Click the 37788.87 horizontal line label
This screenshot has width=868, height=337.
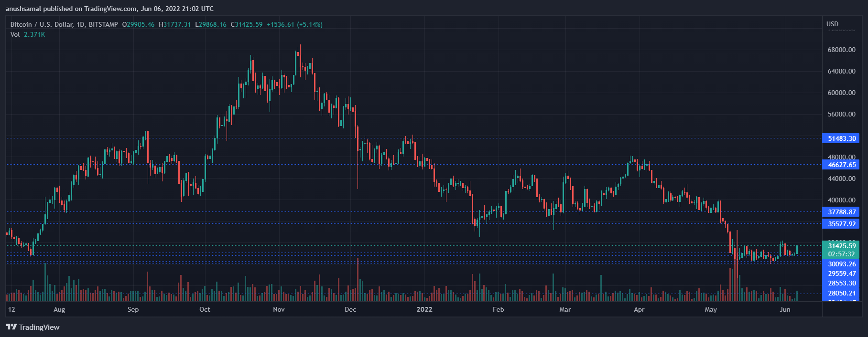[841, 212]
